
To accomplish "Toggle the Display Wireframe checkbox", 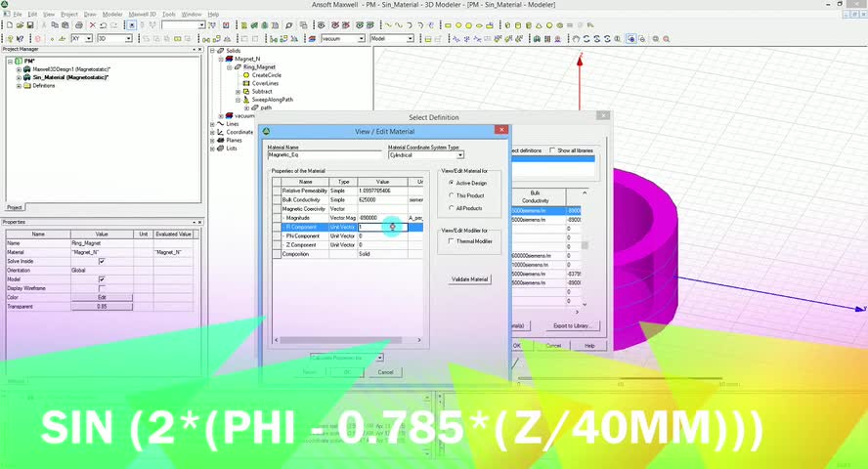I will pos(102,288).
